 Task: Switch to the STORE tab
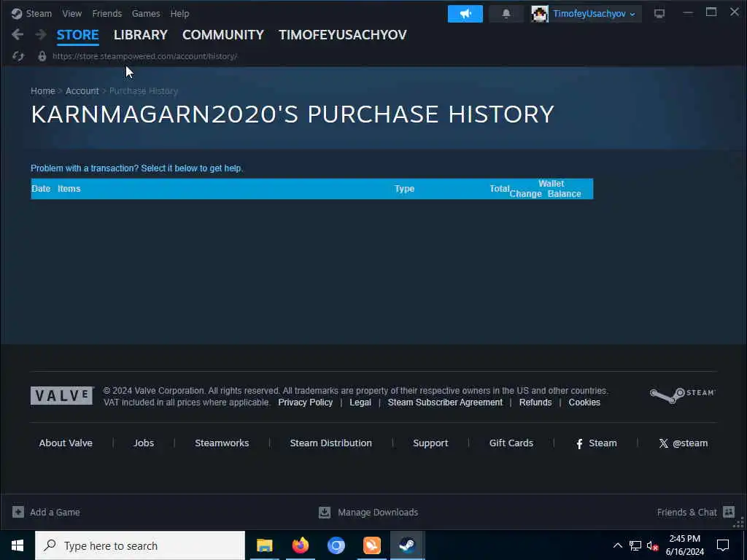coord(77,35)
